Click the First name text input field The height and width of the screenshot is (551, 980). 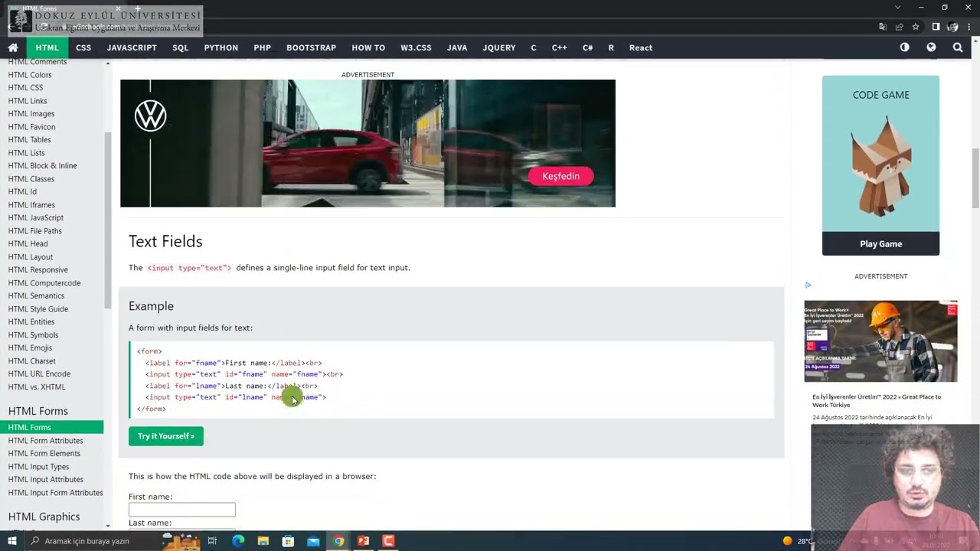(x=182, y=510)
